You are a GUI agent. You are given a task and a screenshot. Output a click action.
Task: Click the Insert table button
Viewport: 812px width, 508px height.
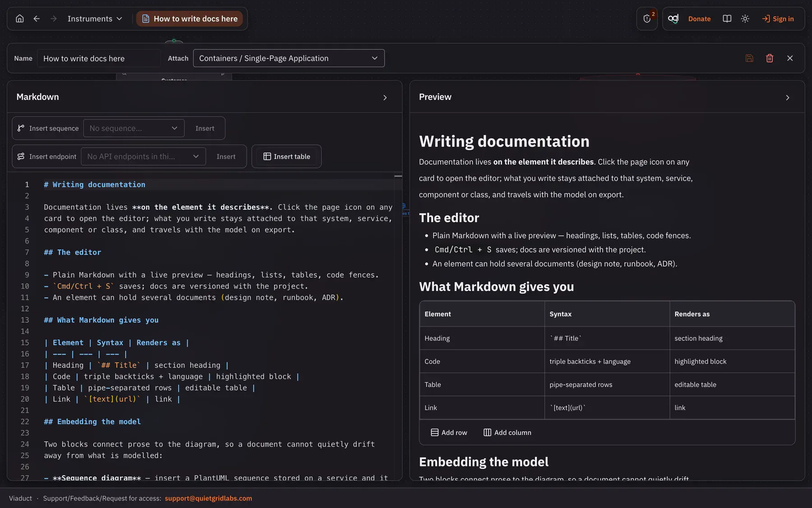click(x=286, y=156)
